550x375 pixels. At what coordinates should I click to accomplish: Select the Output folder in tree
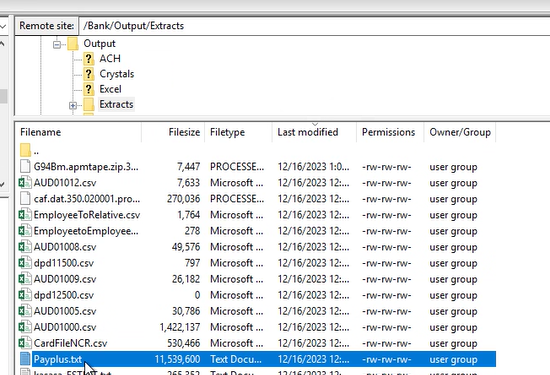pos(99,43)
